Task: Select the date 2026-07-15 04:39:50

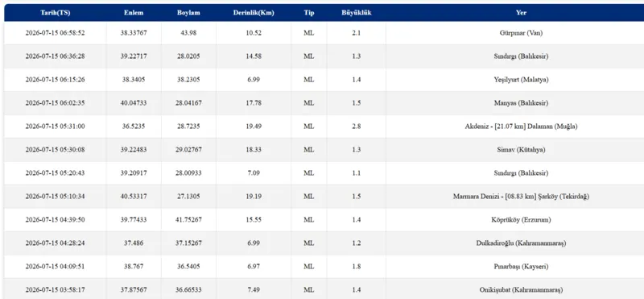Action: (x=55, y=220)
